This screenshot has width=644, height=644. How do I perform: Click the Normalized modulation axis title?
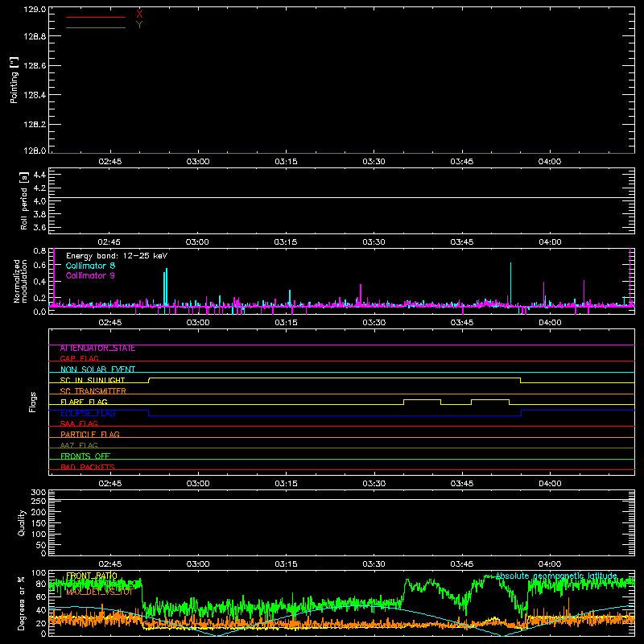[20, 281]
